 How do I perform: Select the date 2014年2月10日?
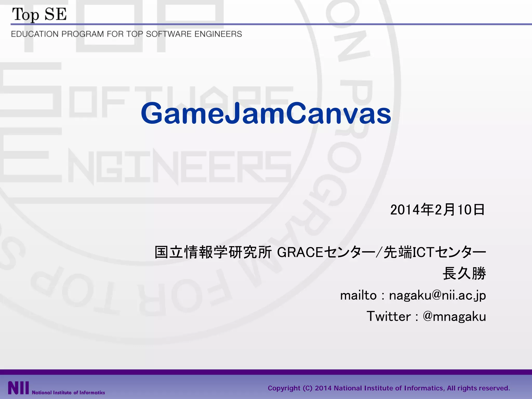(x=437, y=210)
